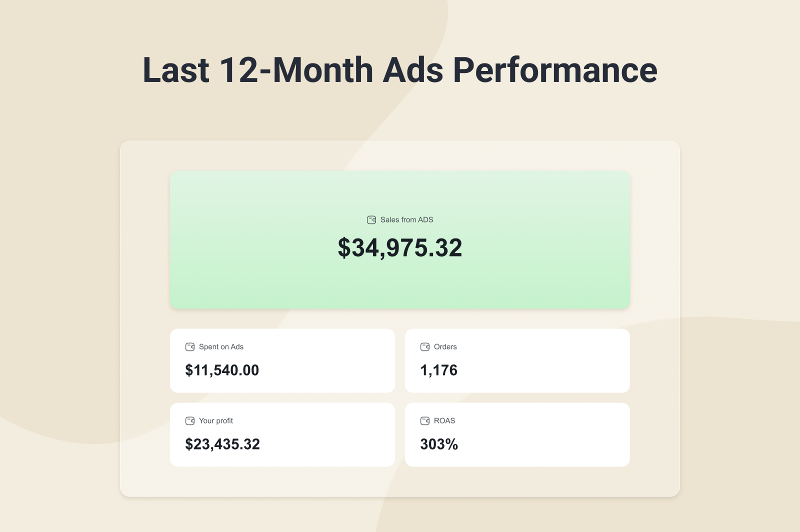Select the $23,435.32 profit amount
This screenshot has height=532, width=800.
(x=222, y=444)
